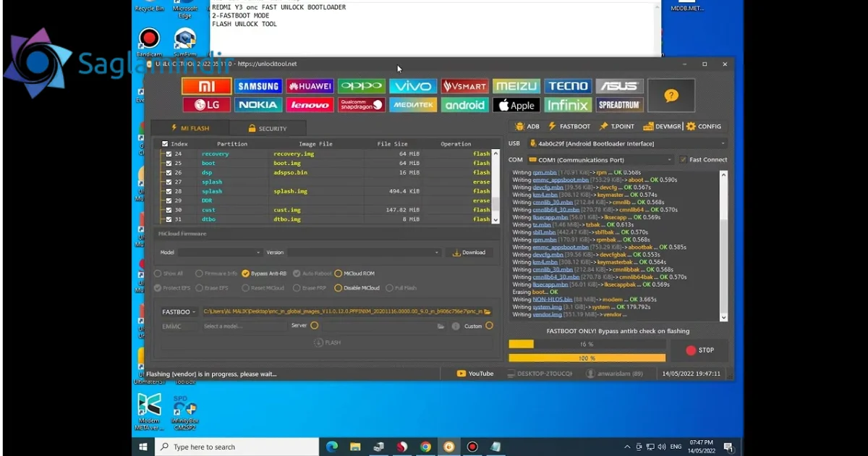
Task: Click the firmware path input field
Action: [x=342, y=312]
